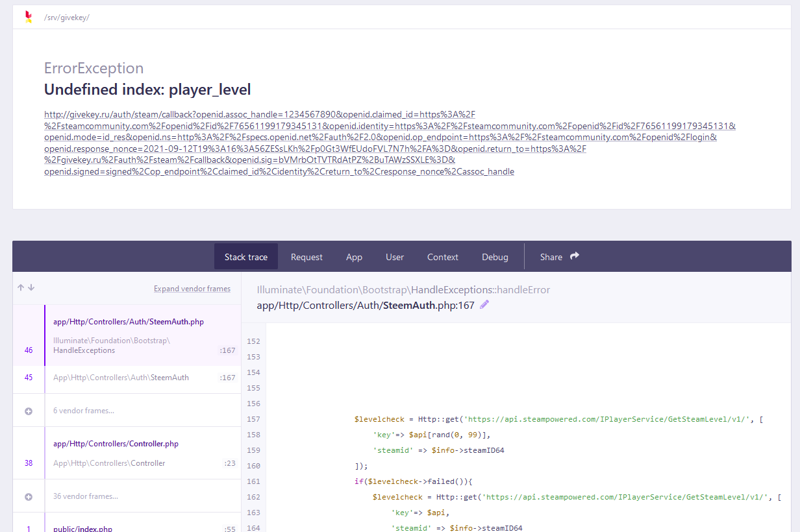
Task: Open the Context tab
Action: (x=443, y=257)
